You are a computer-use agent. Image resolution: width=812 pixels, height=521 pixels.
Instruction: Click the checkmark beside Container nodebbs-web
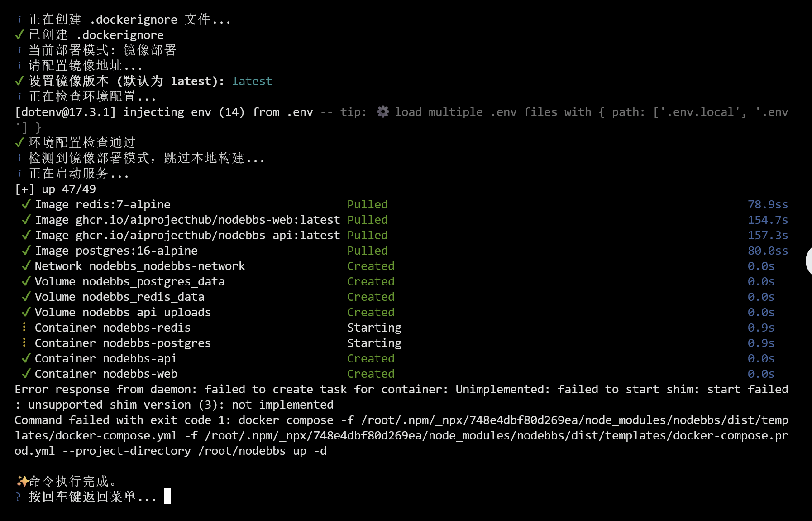point(26,374)
